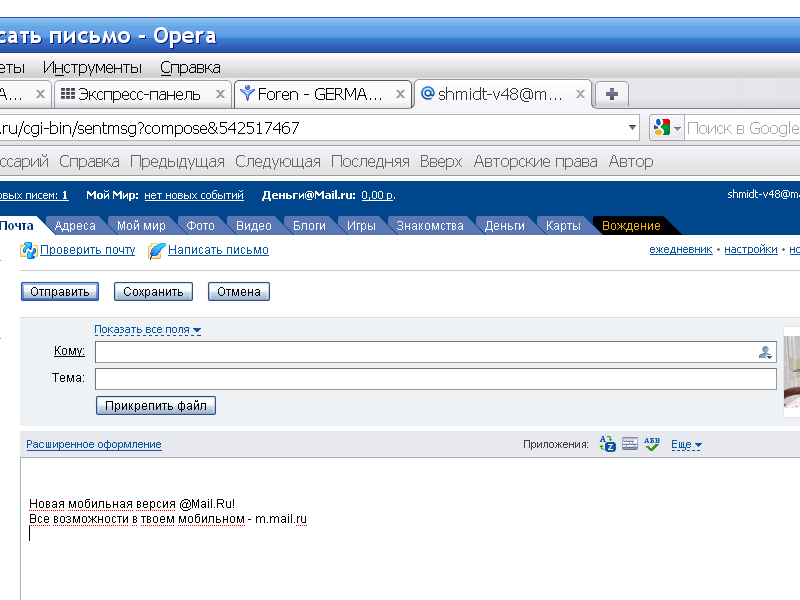This screenshot has height=600, width=800.
Task: Select the Блоги tab
Action: tap(309, 226)
